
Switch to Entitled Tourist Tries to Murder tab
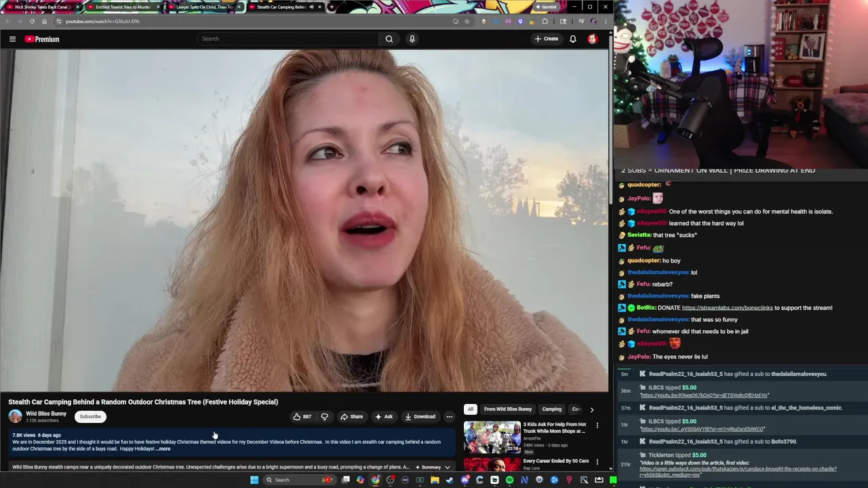(123, 7)
